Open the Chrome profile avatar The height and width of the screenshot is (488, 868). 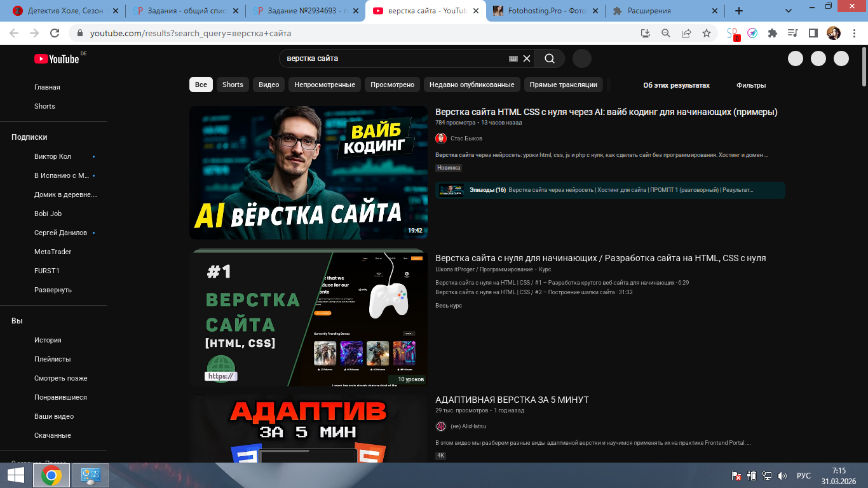(x=833, y=33)
